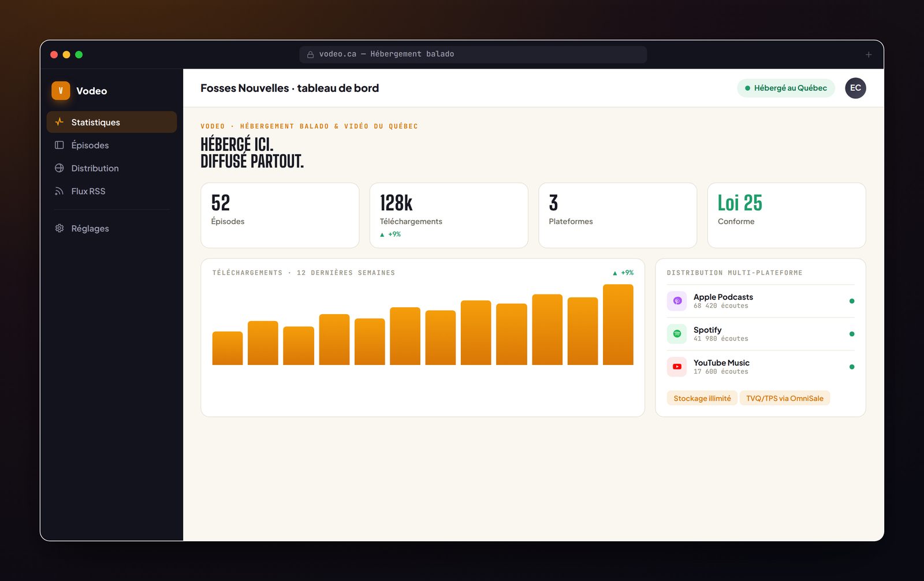Viewport: 924px width, 581px height.
Task: Click the Vodeo brand name
Action: 91,91
